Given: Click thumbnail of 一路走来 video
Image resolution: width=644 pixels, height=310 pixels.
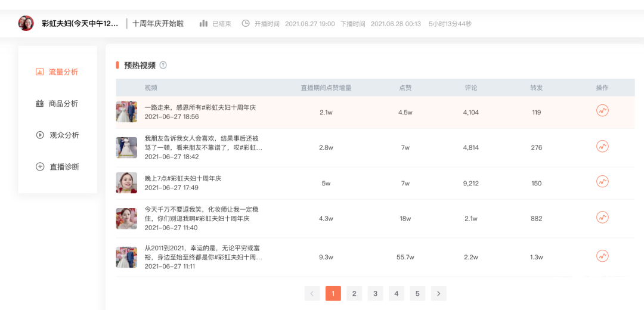Looking at the screenshot, I should coord(126,112).
